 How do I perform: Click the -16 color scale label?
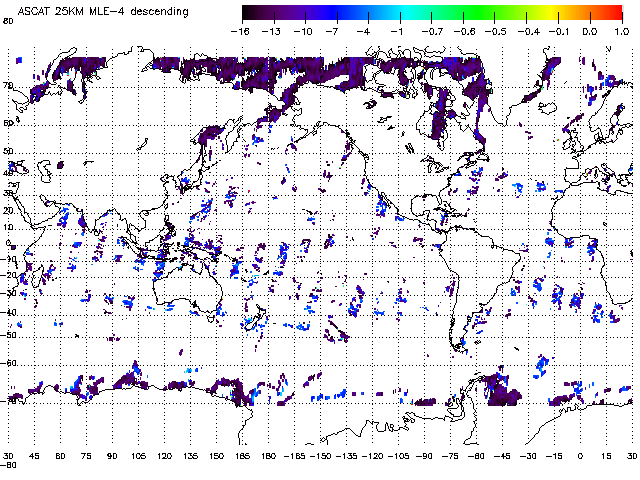click(x=240, y=32)
